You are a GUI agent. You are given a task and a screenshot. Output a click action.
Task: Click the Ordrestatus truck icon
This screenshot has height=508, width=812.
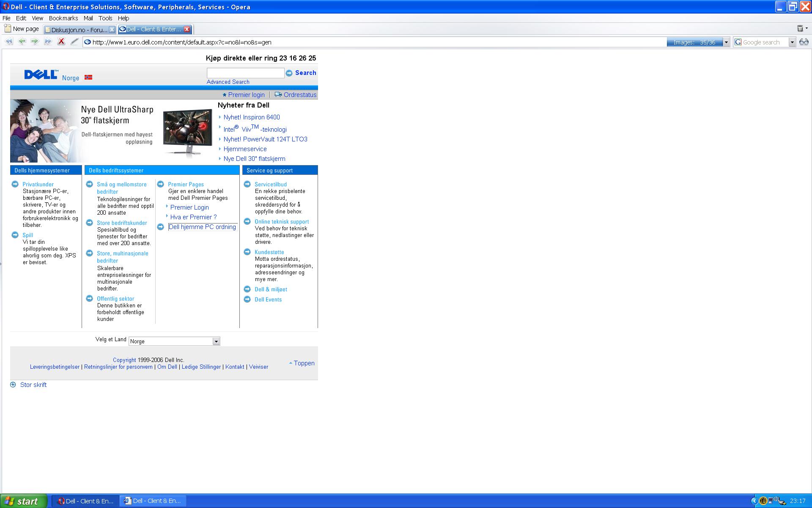point(278,94)
